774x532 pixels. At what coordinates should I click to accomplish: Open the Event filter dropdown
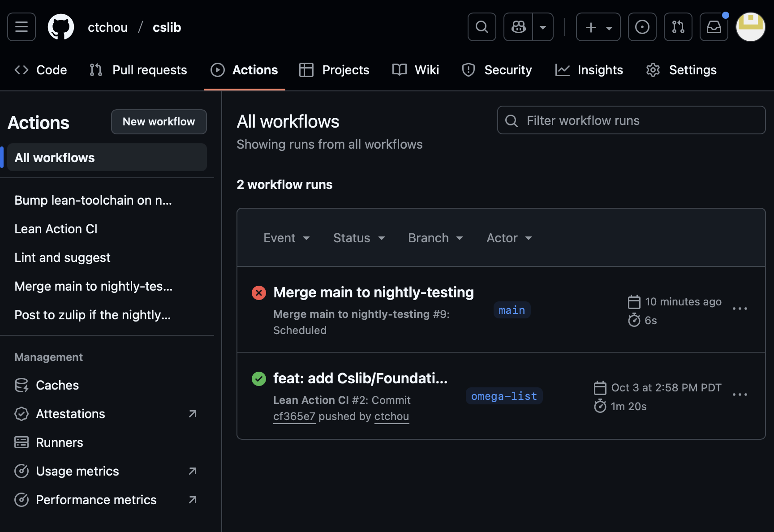point(287,238)
